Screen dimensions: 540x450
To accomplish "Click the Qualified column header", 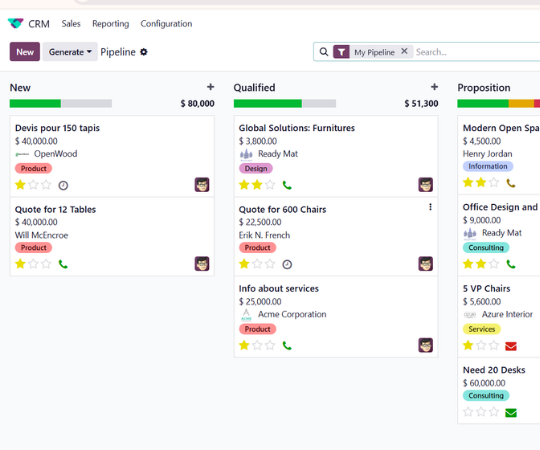I will (254, 87).
